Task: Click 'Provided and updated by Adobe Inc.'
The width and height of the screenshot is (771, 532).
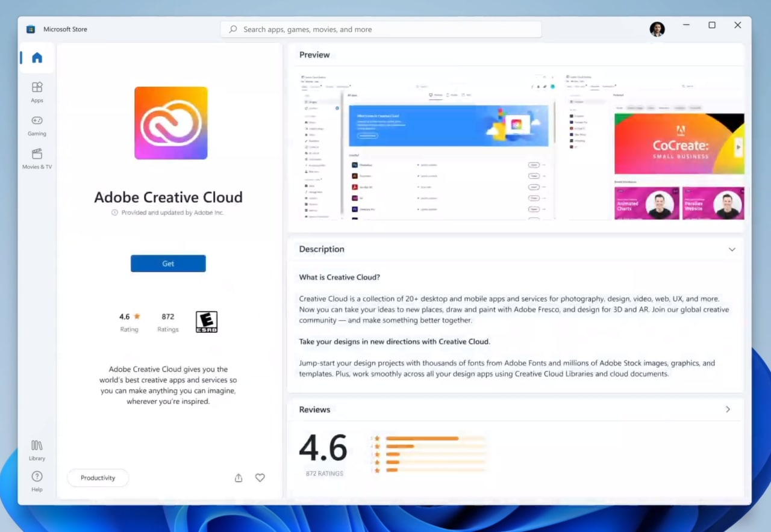Action: [x=172, y=212]
